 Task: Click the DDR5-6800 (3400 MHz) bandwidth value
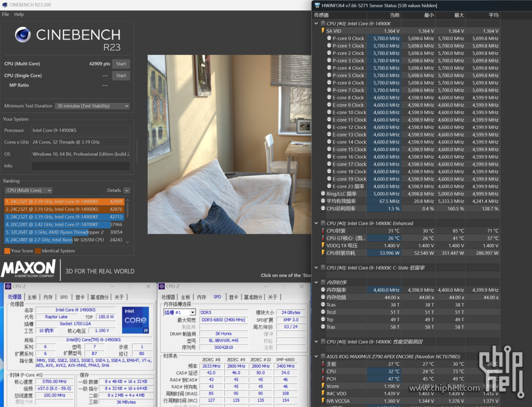223,320
